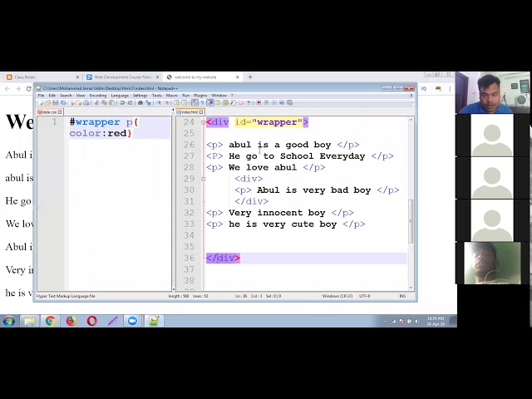532x399 pixels.
Task: Click the browser back arrow
Action: [7, 89]
